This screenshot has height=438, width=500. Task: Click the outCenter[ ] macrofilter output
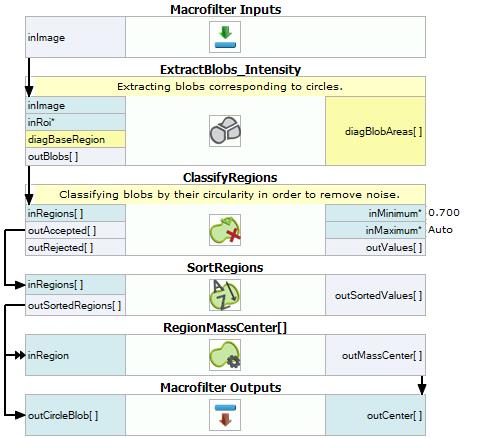click(x=375, y=415)
